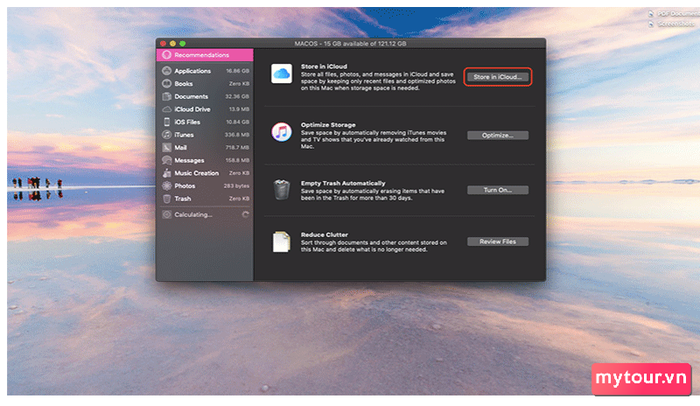
Task: Click the Messages sidebar icon
Action: coord(167,160)
